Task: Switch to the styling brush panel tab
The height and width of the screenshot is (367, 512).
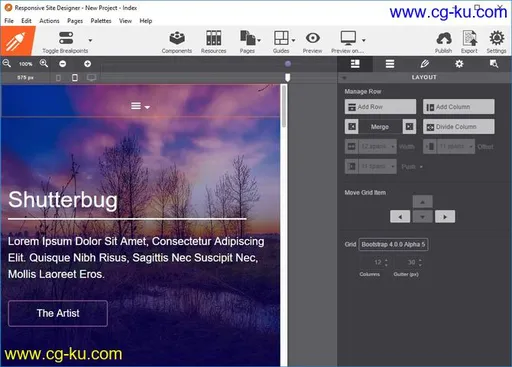Action: (x=424, y=64)
